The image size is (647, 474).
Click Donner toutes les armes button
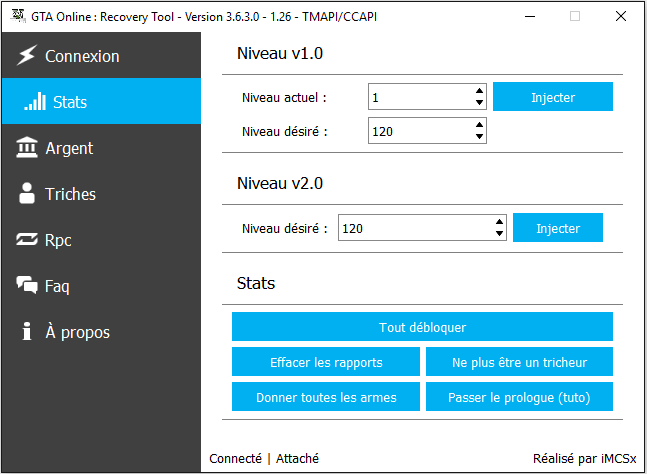(x=326, y=396)
